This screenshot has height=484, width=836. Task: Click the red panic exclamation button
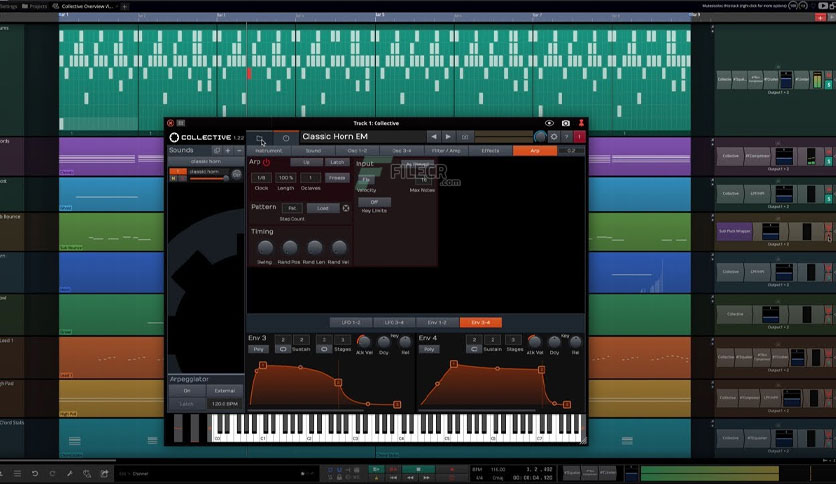pos(580,137)
